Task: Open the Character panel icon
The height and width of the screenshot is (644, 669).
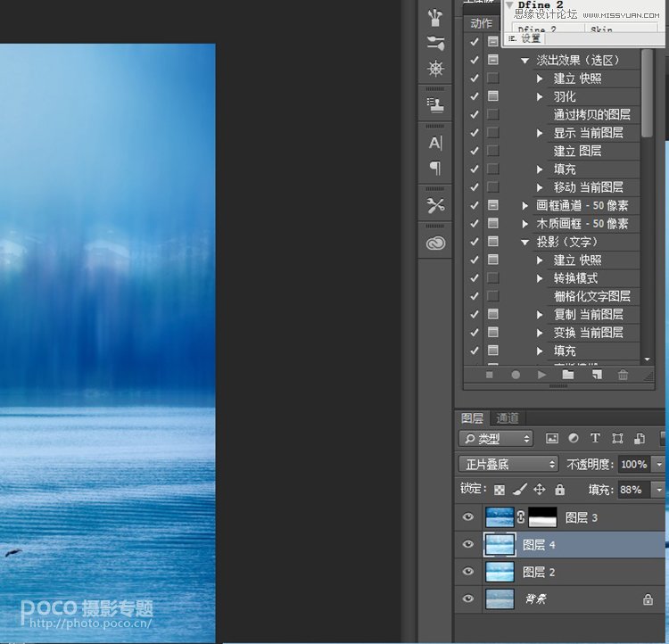Action: [x=435, y=143]
